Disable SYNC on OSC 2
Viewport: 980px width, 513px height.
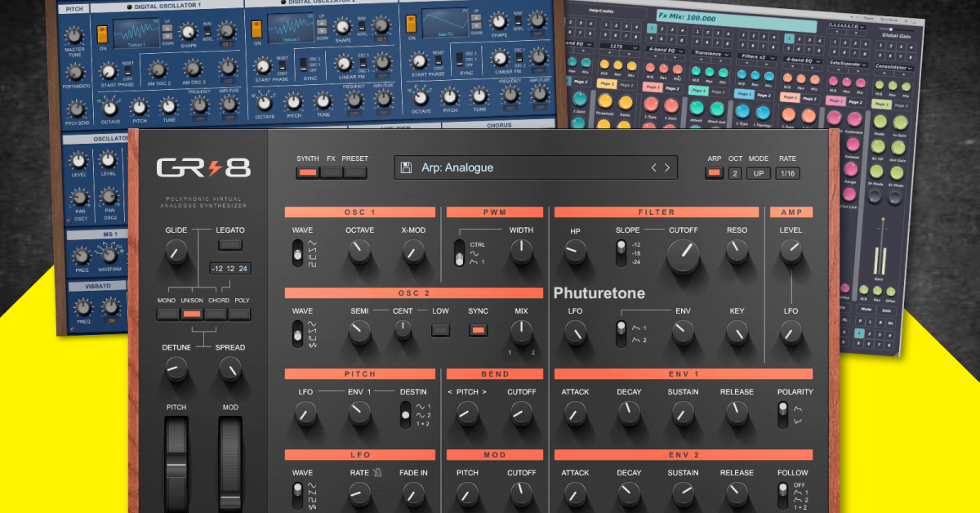(x=478, y=328)
